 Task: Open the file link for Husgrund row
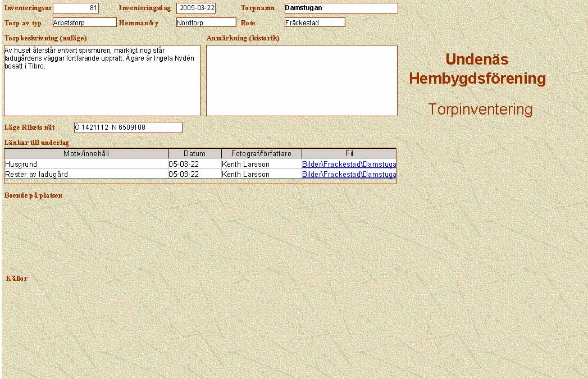[x=349, y=165]
